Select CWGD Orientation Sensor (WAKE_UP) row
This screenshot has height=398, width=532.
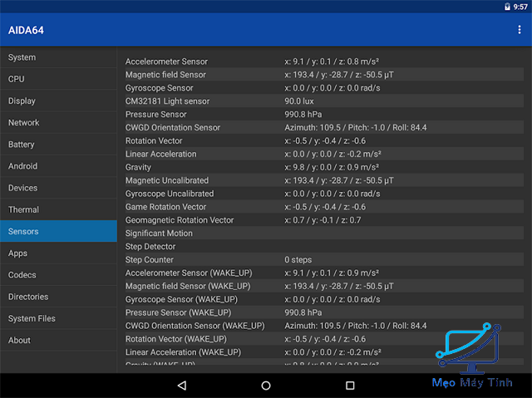tap(324, 326)
